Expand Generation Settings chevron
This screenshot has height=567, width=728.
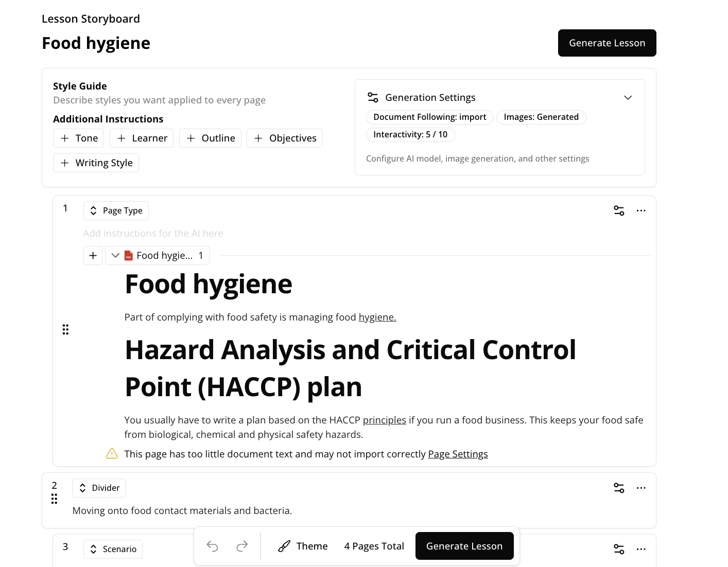628,98
